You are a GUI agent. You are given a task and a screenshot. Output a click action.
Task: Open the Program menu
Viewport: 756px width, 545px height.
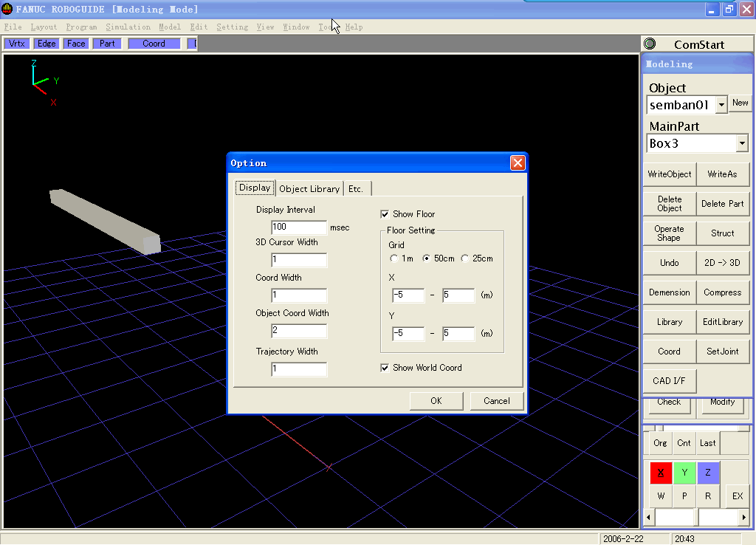pyautogui.click(x=81, y=27)
